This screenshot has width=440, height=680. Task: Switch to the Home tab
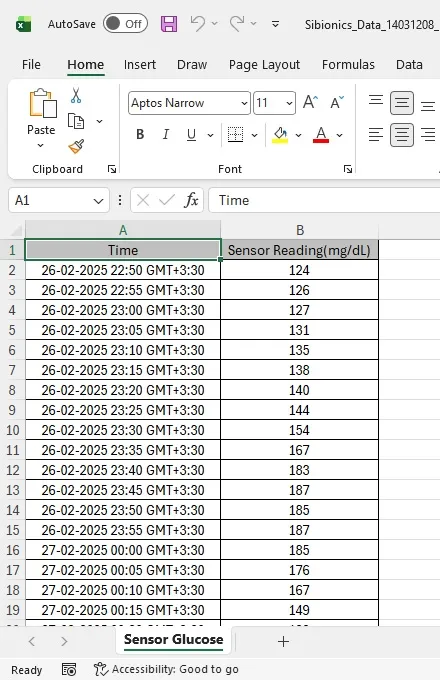[85, 65]
